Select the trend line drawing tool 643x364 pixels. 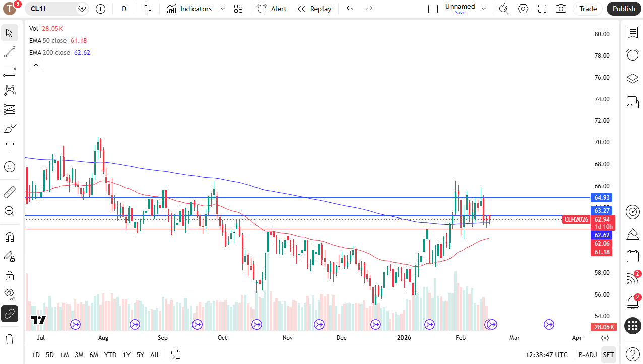click(x=9, y=52)
